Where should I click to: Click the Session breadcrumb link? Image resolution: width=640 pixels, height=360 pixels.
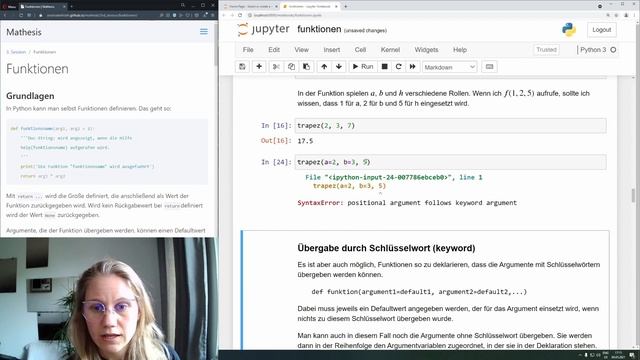(x=16, y=52)
